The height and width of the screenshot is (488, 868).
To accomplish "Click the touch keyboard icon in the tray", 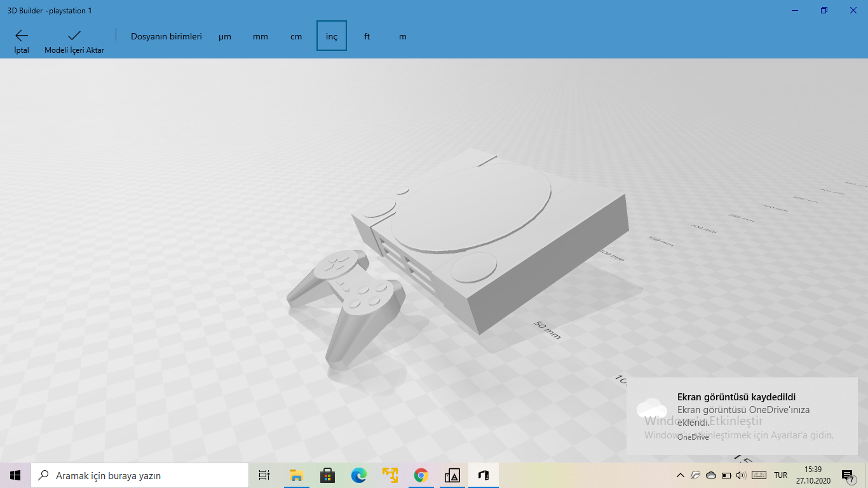I will coord(757,475).
